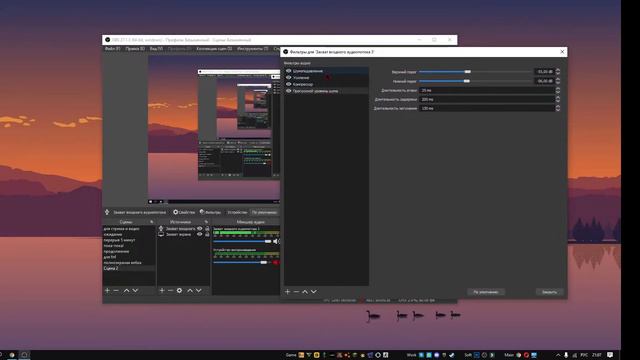Open the Вид menu in OBS
This screenshot has height=360, width=640.
point(156,49)
